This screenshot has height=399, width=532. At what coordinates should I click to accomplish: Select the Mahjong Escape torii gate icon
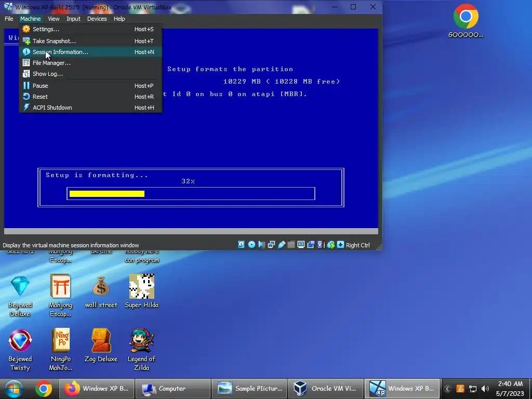click(60, 296)
